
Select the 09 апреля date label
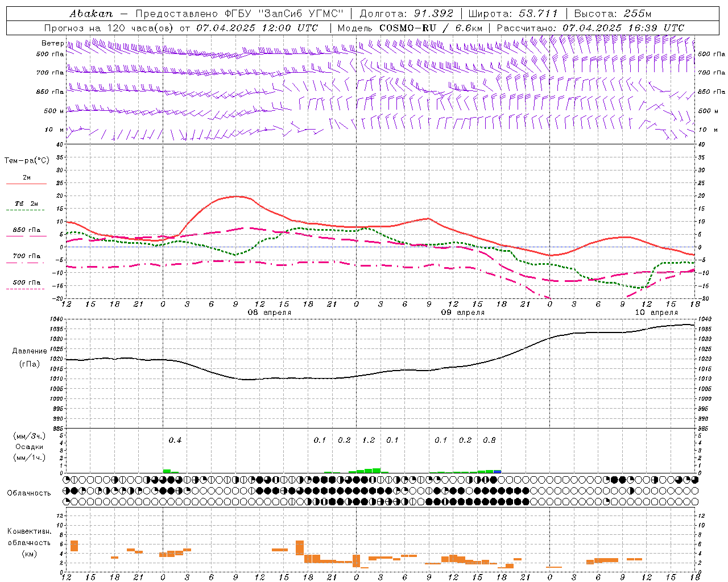pos(463,313)
